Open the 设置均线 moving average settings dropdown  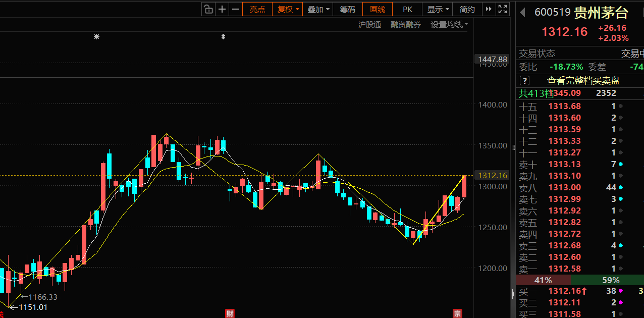tap(449, 25)
